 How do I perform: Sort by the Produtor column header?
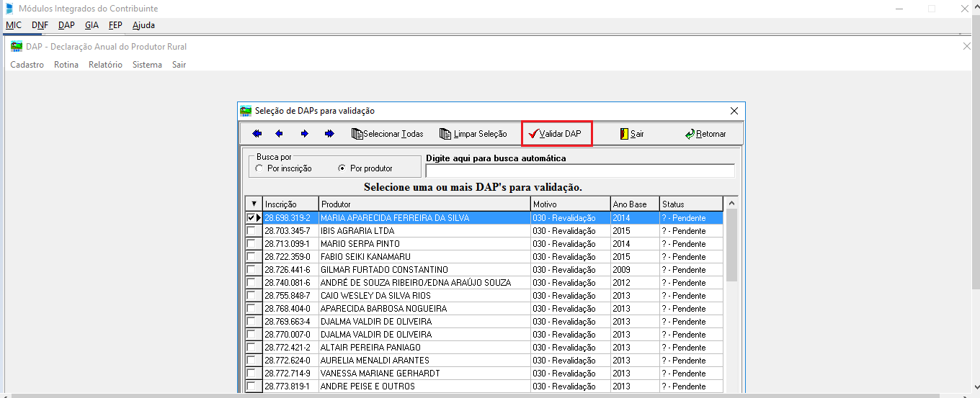424,204
